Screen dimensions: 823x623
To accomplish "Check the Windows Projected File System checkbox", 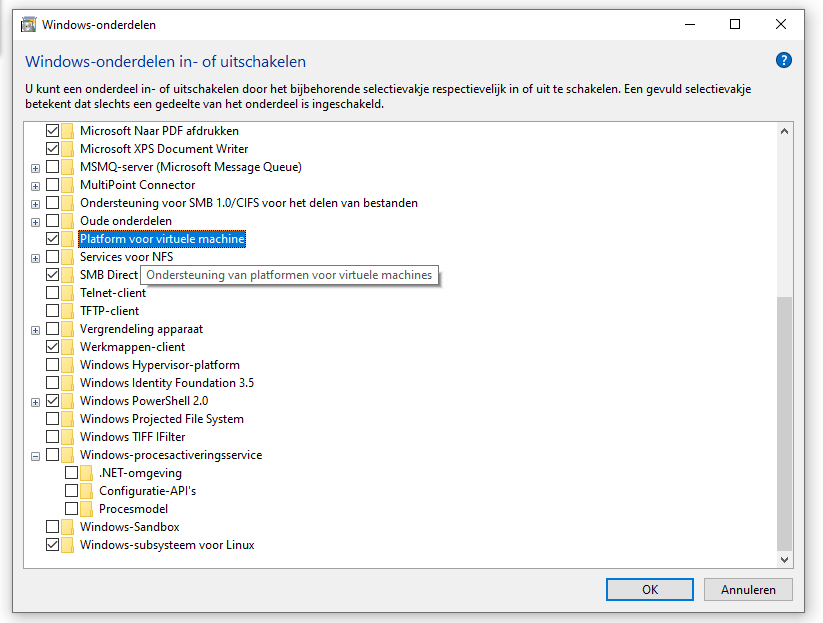I will coord(52,419).
